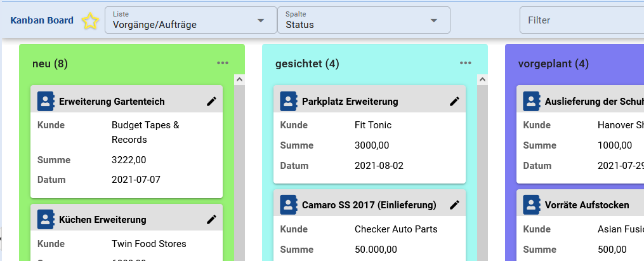Image resolution: width=644 pixels, height=261 pixels.
Task: Edit the Parkplatz Erweiterung card
Action: point(455,102)
